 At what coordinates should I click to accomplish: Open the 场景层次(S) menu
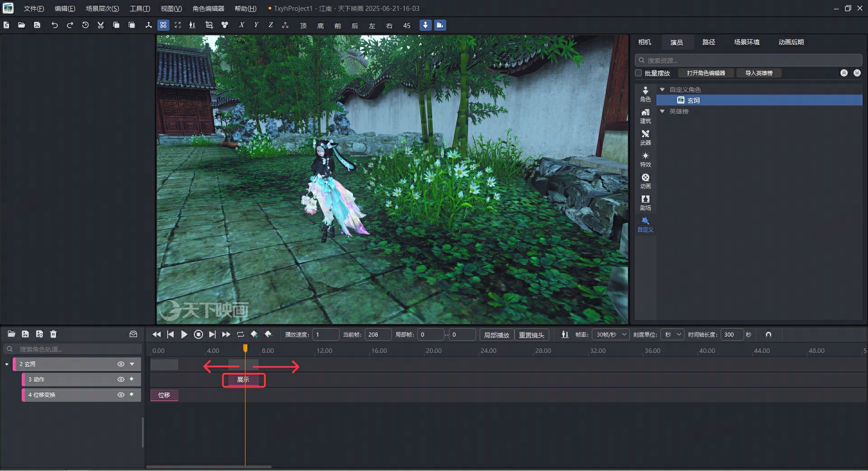[103, 9]
